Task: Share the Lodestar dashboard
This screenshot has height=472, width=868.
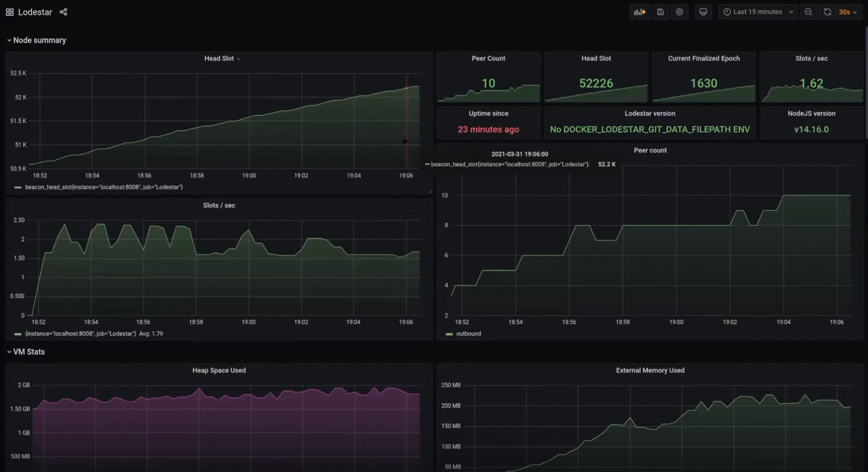Action: tap(63, 12)
